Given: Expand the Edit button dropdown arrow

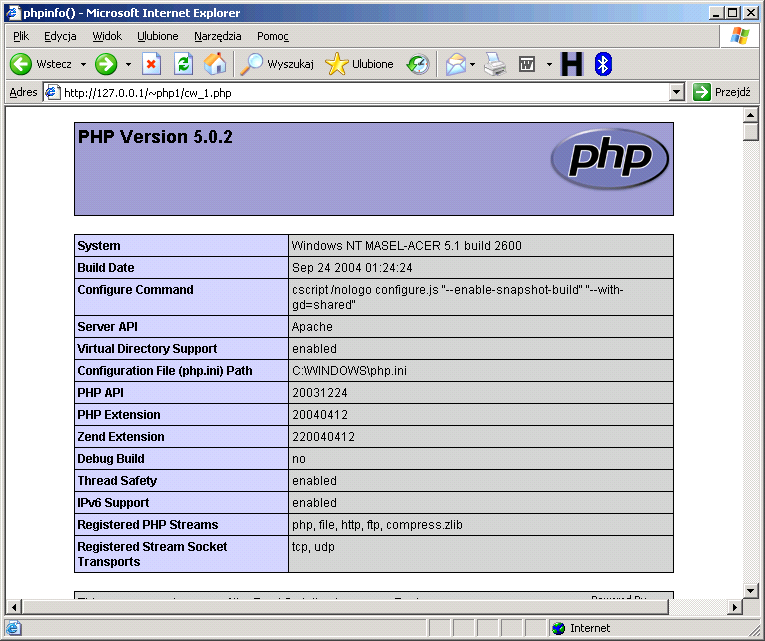Looking at the screenshot, I should tap(549, 64).
